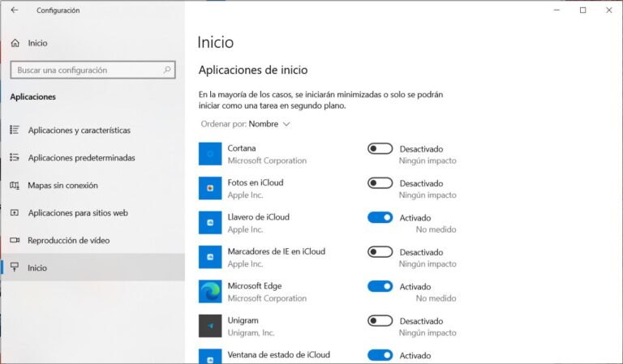Open Aplicaciones y características section
This screenshot has width=623, height=364.
(92, 131)
